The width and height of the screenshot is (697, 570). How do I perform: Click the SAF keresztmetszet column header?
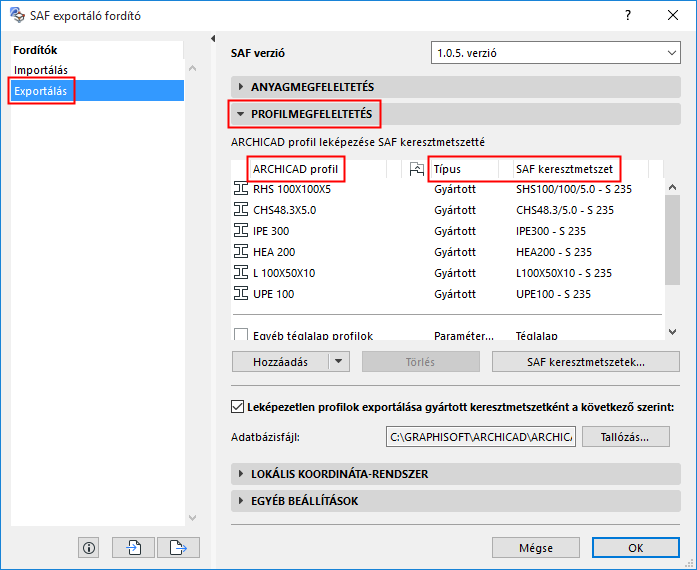(564, 169)
